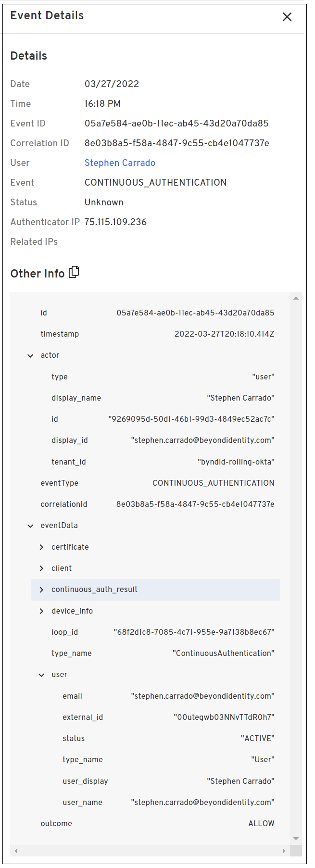This screenshot has height=868, width=315.
Task: Collapse the user node under eventData
Action: coord(41,675)
